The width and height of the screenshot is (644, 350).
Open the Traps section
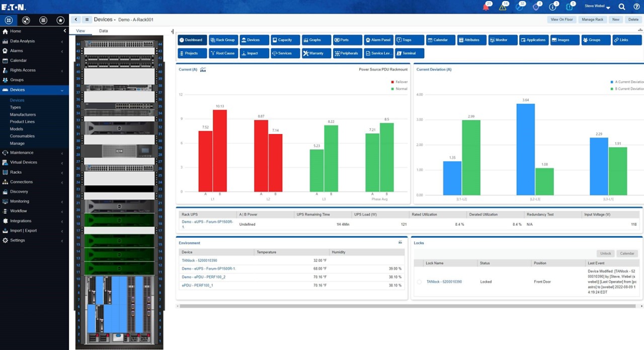click(410, 40)
